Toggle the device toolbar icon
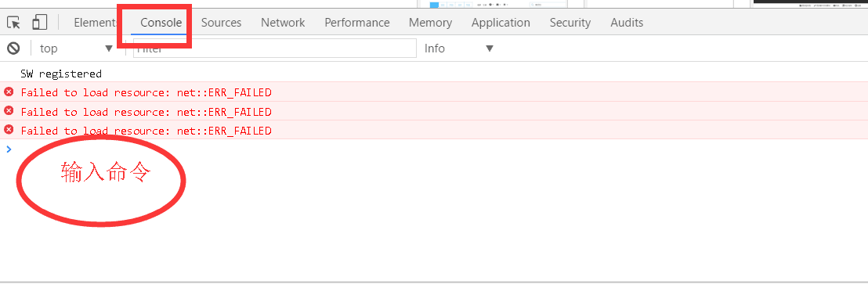 coord(39,22)
